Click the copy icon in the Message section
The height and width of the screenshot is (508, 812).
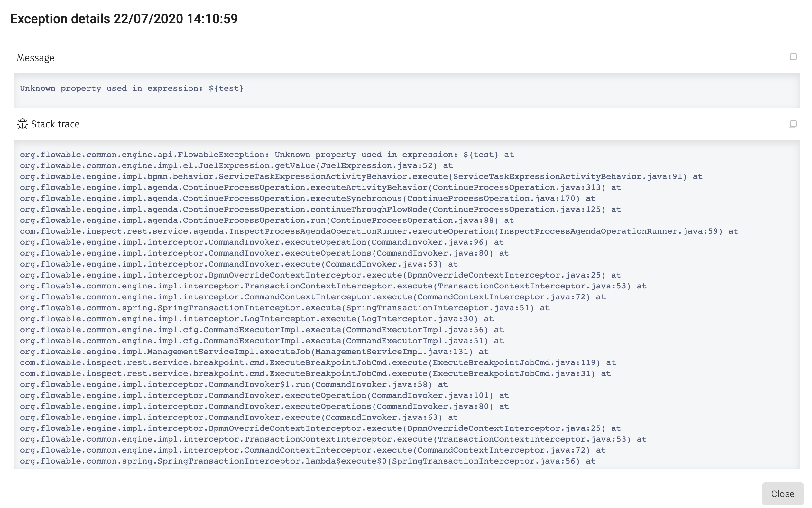point(793,58)
